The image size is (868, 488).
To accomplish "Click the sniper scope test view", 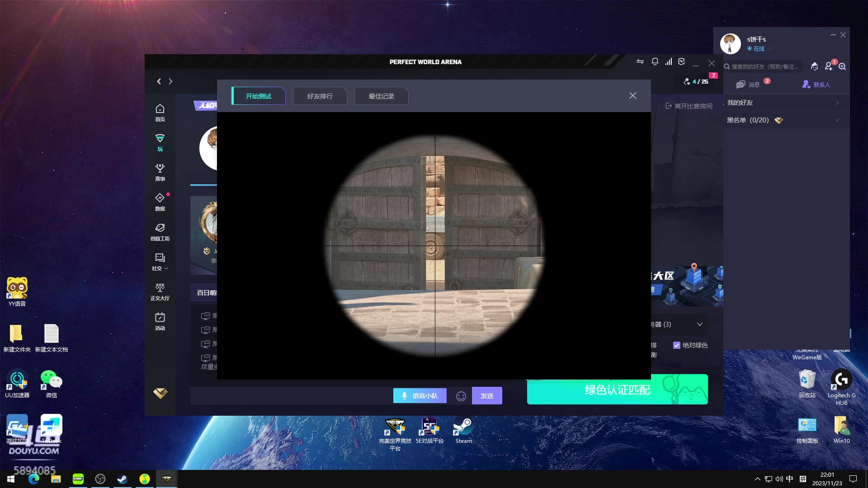I will (x=434, y=246).
